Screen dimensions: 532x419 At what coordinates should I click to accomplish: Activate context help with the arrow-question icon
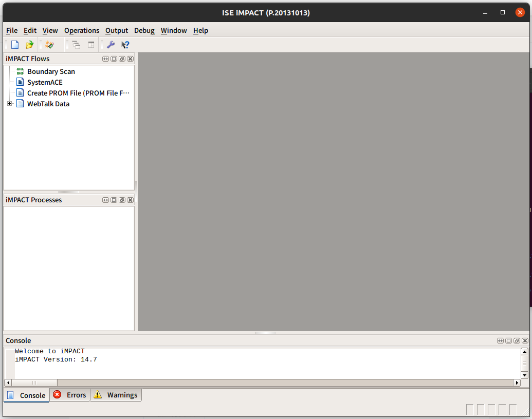[x=125, y=45]
